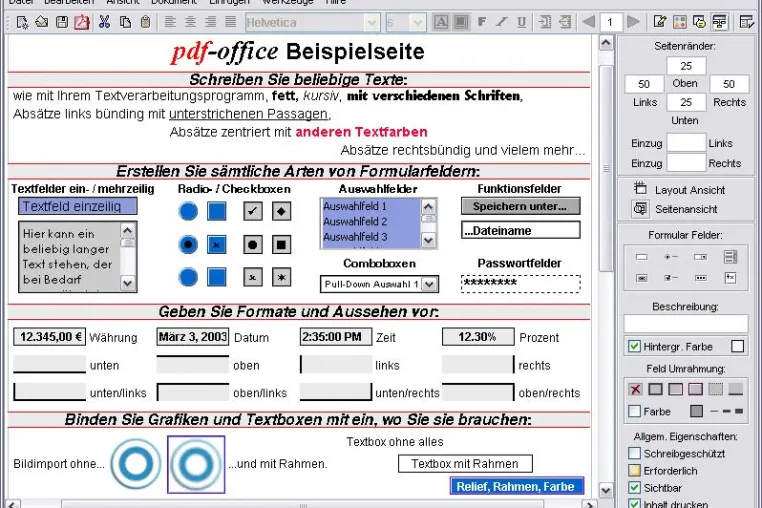Toggle Hintergr. Farbe checkbox
This screenshot has height=508, width=762.
click(634, 346)
